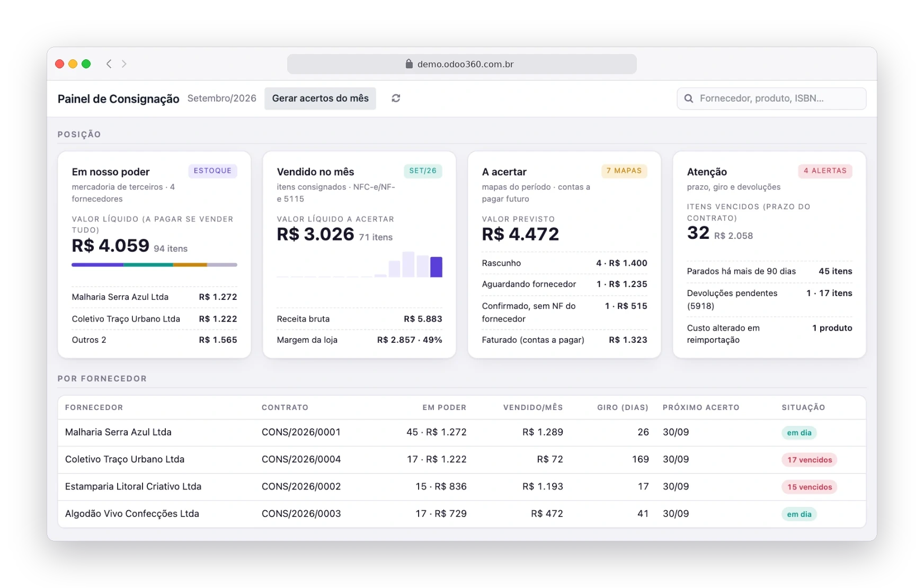The width and height of the screenshot is (924, 588).
Task: Click Aguardando fornecedor line
Action: click(x=564, y=284)
